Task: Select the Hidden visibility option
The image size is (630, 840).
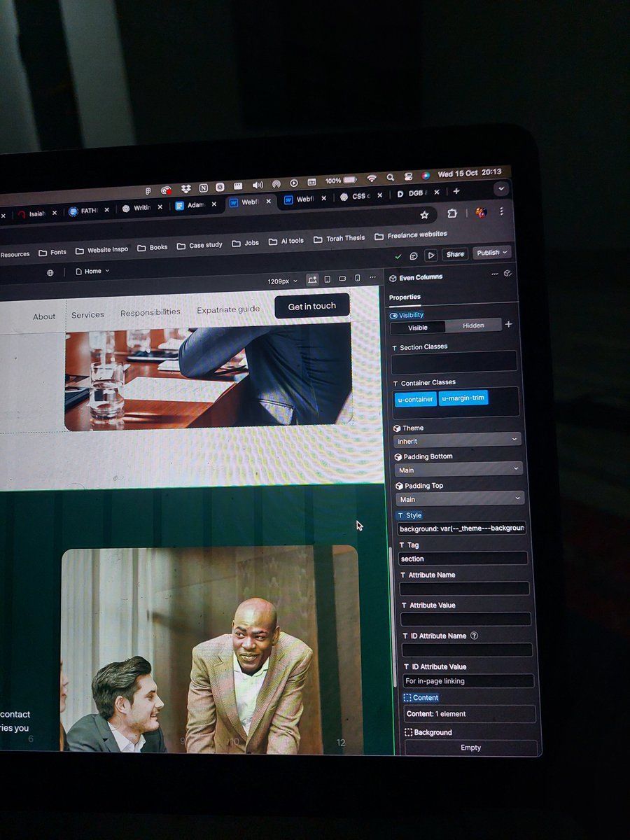Action: [473, 325]
